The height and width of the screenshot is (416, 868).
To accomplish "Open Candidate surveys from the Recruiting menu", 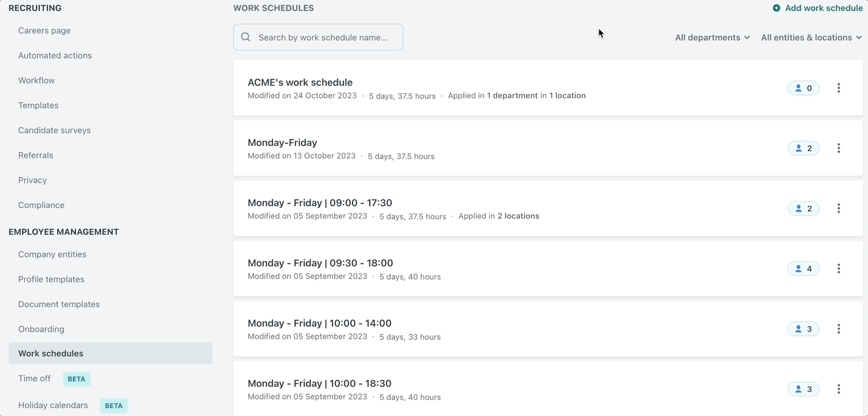I will pos(55,130).
